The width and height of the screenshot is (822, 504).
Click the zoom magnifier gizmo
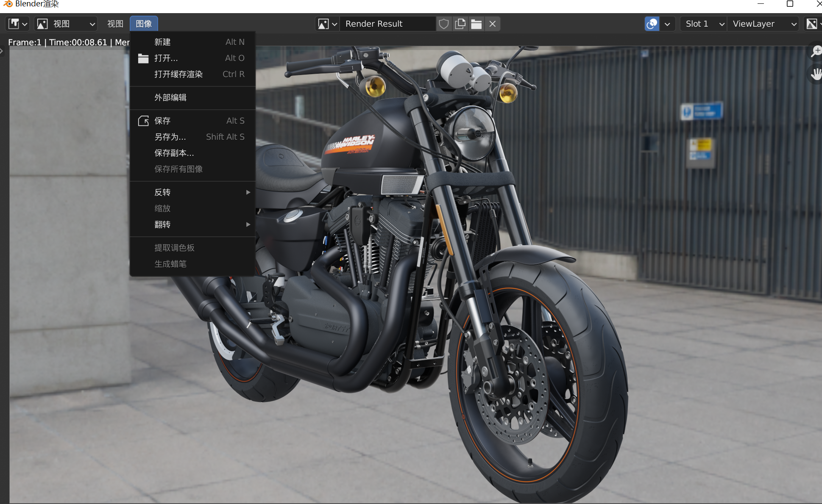[816, 52]
